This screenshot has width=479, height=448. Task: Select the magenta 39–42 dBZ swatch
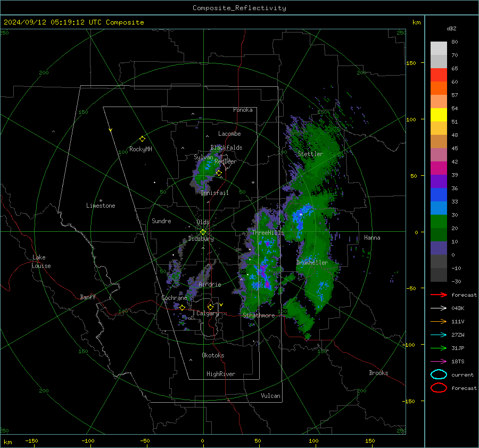pyautogui.click(x=439, y=168)
